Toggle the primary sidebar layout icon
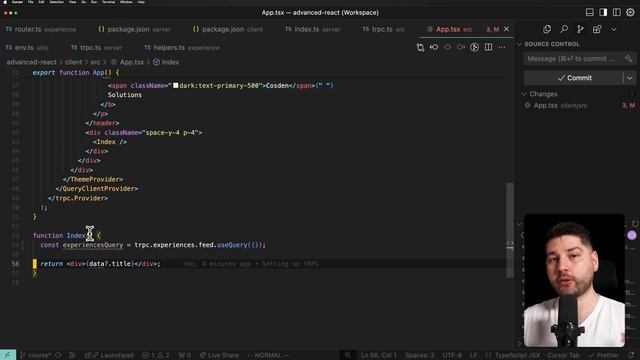Image resolution: width=640 pixels, height=360 pixels. coord(603,12)
